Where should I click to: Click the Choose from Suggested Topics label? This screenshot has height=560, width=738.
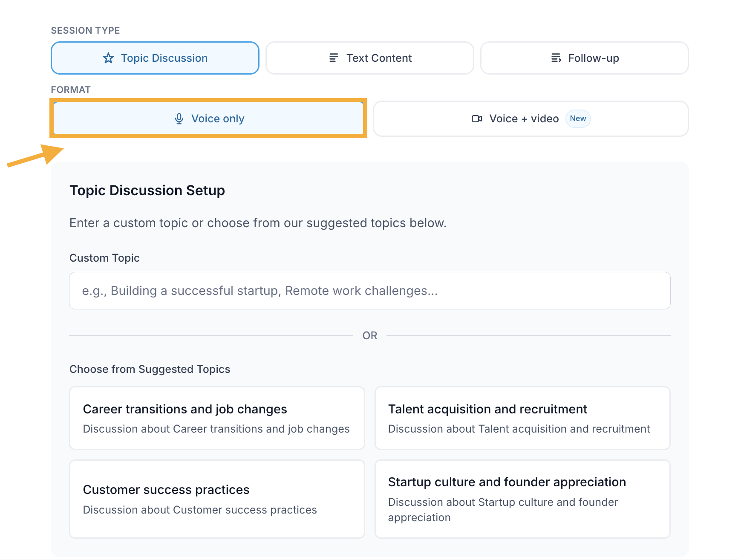click(150, 369)
